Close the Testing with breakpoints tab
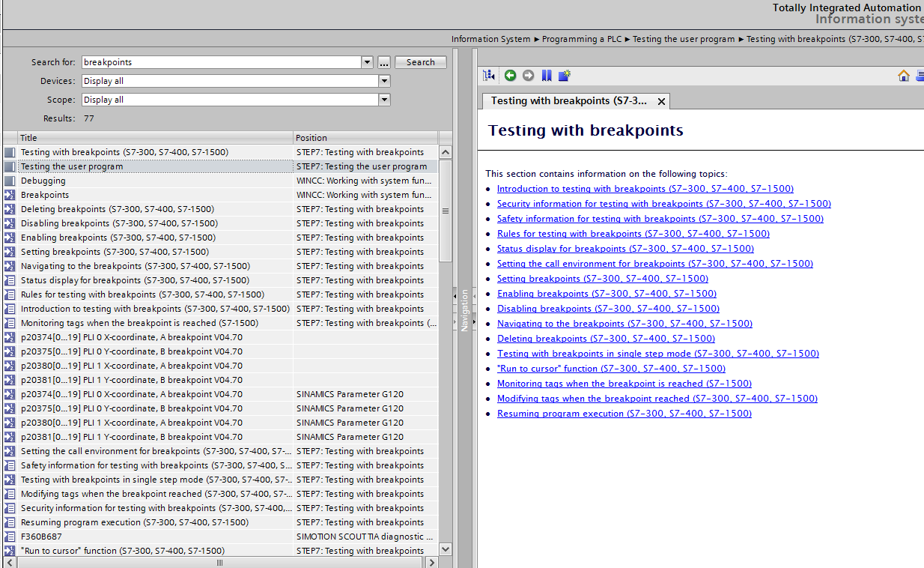Screen dimensions: 924x568 point(661,101)
